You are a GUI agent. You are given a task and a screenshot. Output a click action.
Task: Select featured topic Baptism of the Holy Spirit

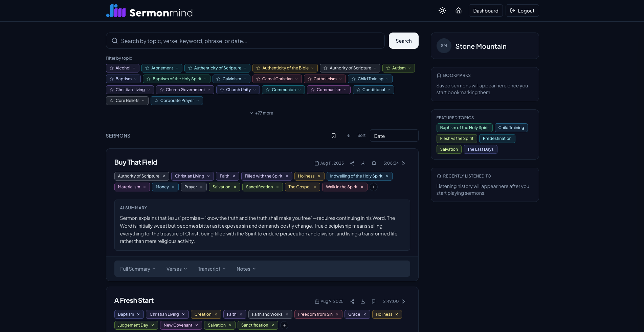click(464, 128)
